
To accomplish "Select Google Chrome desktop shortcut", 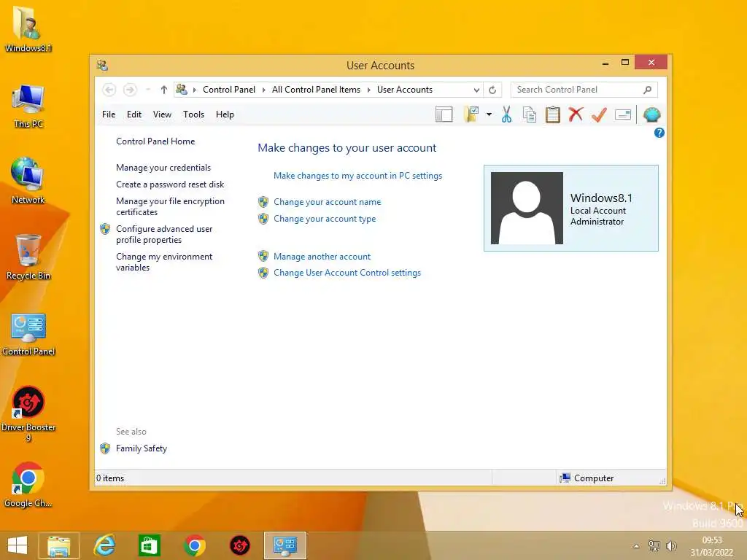I will click(x=28, y=485).
